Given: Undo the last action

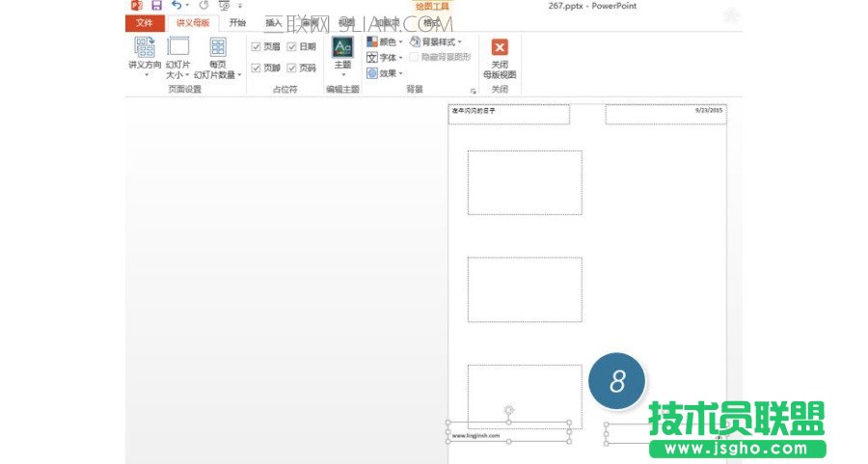Looking at the screenshot, I should tap(176, 5).
